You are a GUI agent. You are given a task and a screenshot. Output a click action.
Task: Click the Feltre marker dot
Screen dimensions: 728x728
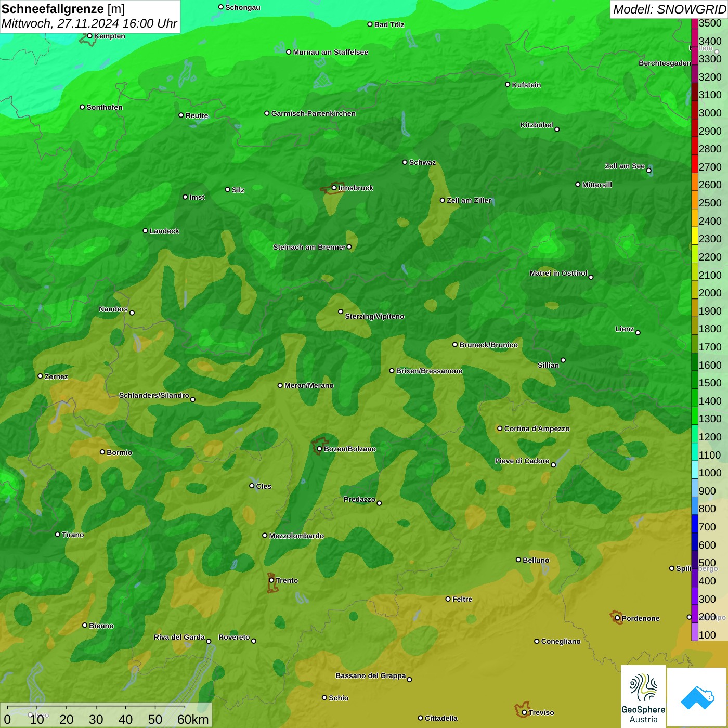[448, 599]
